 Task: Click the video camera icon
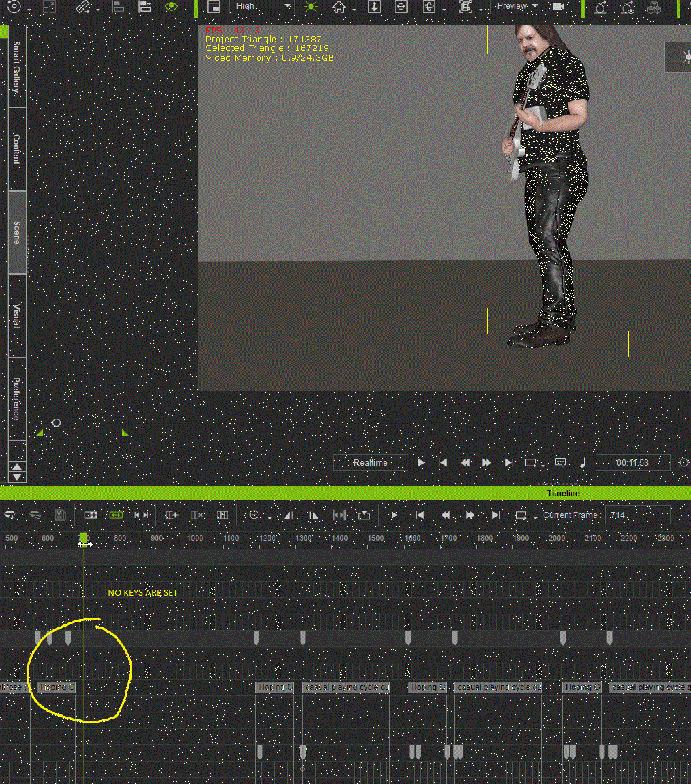pyautogui.click(x=559, y=7)
